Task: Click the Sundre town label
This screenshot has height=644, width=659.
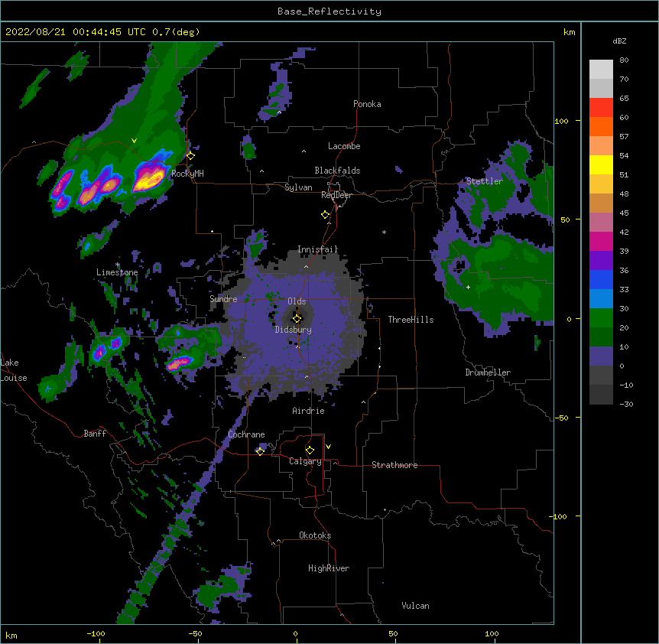Action: click(x=223, y=299)
